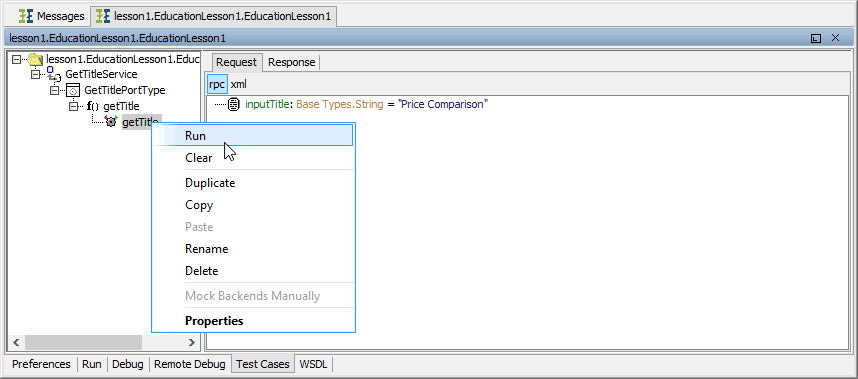Click the GetTitlePortType port icon

pos(73,90)
